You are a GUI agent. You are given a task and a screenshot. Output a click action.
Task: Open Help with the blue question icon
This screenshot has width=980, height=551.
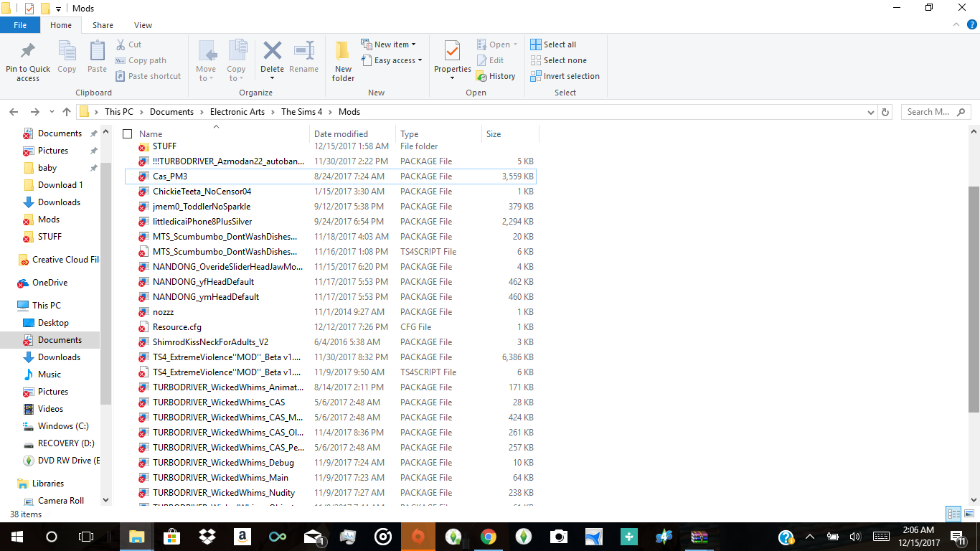click(971, 24)
